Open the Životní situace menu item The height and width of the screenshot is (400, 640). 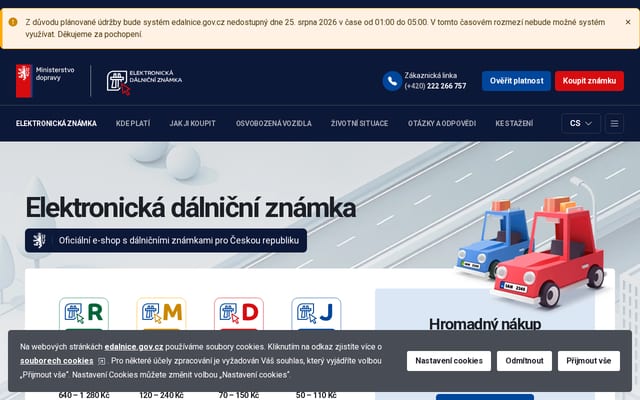click(x=360, y=123)
